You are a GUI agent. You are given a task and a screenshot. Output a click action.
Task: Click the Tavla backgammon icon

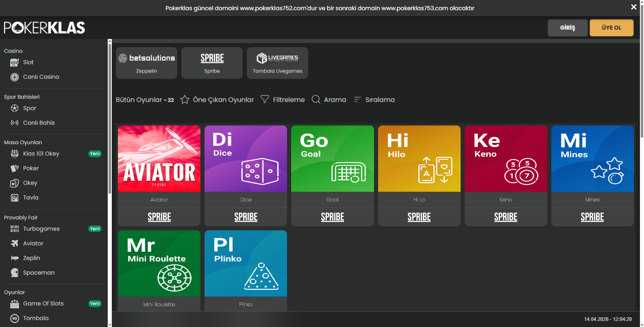coord(15,198)
